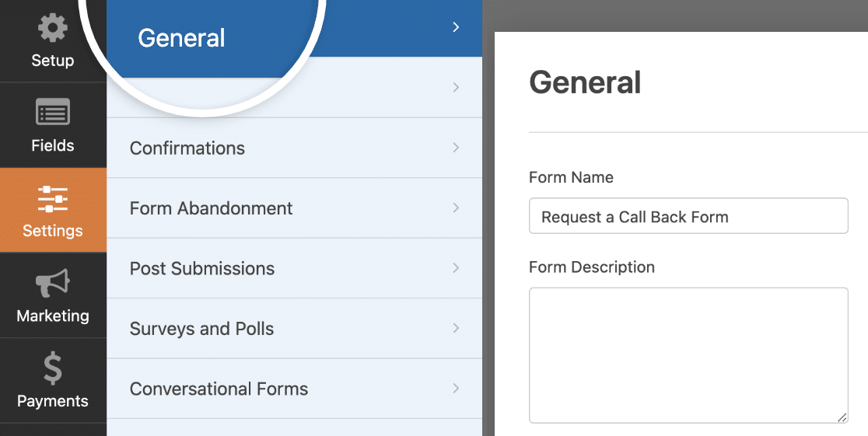Click the Surveys and Polls chevron

[x=456, y=328]
